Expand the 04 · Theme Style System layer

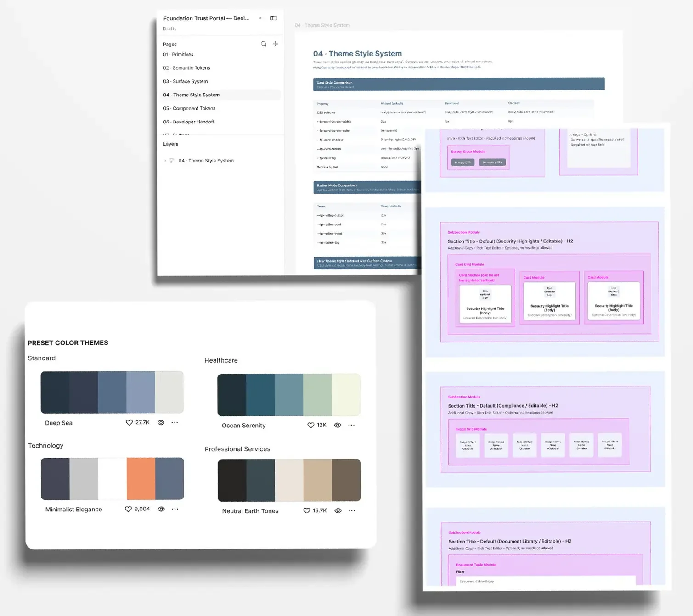[165, 161]
